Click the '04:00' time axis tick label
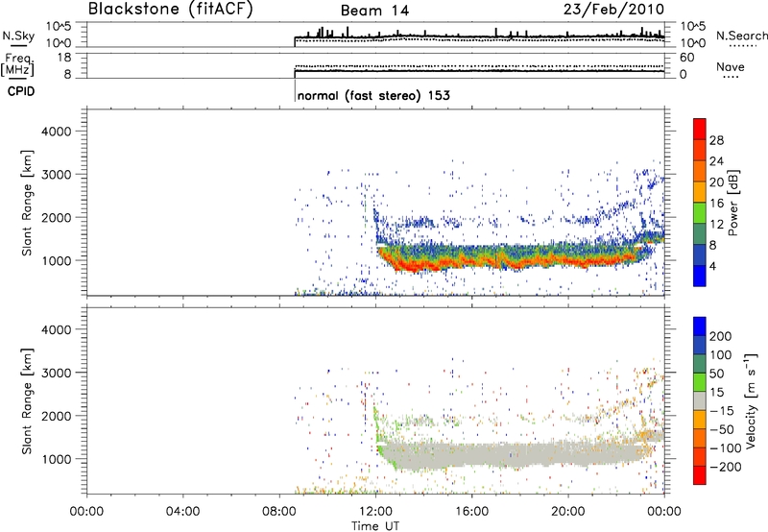768x532 pixels. (183, 512)
